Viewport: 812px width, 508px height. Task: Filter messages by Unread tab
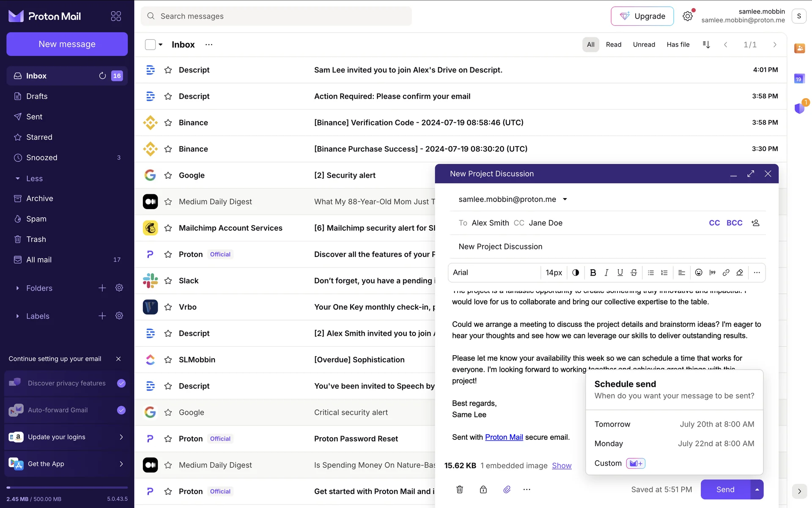(644, 44)
